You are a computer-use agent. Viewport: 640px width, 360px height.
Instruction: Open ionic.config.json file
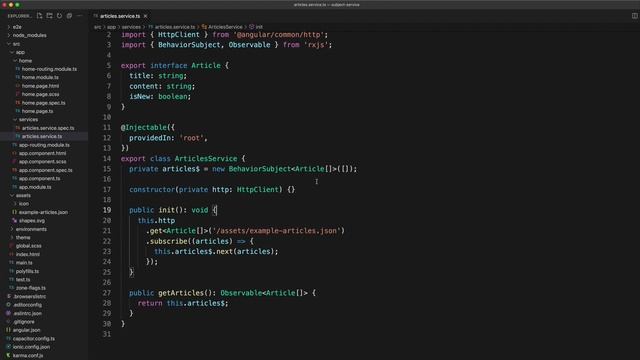[x=31, y=347]
